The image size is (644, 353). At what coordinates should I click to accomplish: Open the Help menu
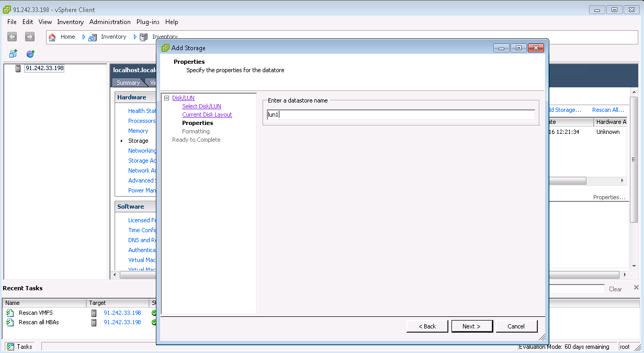172,22
